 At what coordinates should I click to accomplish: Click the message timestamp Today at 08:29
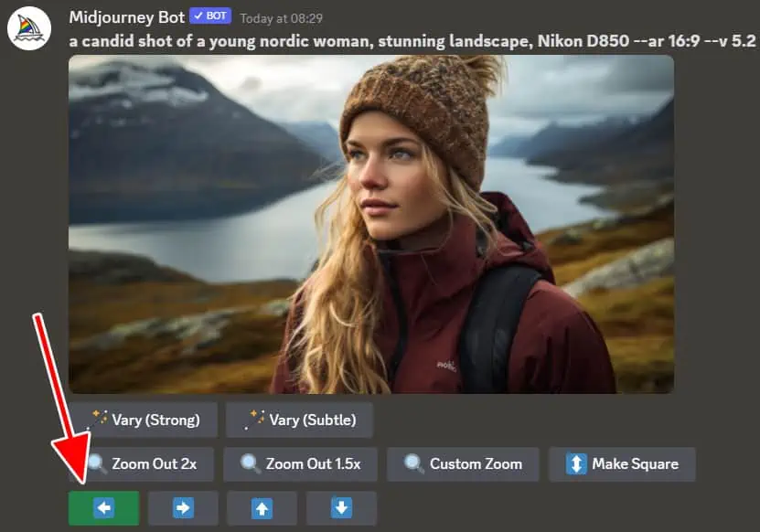[x=281, y=19]
